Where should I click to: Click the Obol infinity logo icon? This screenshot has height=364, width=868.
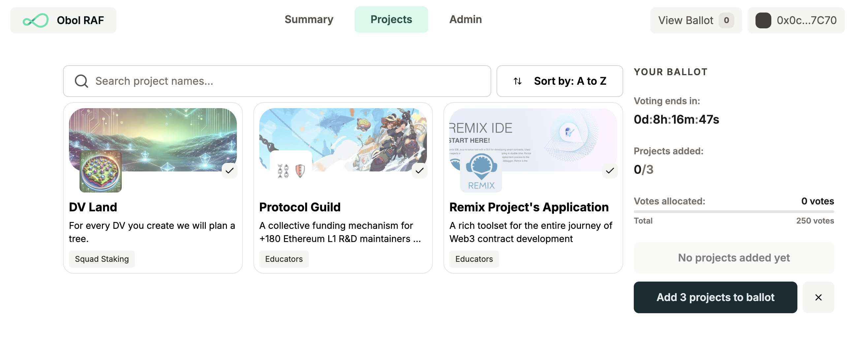pos(36,20)
